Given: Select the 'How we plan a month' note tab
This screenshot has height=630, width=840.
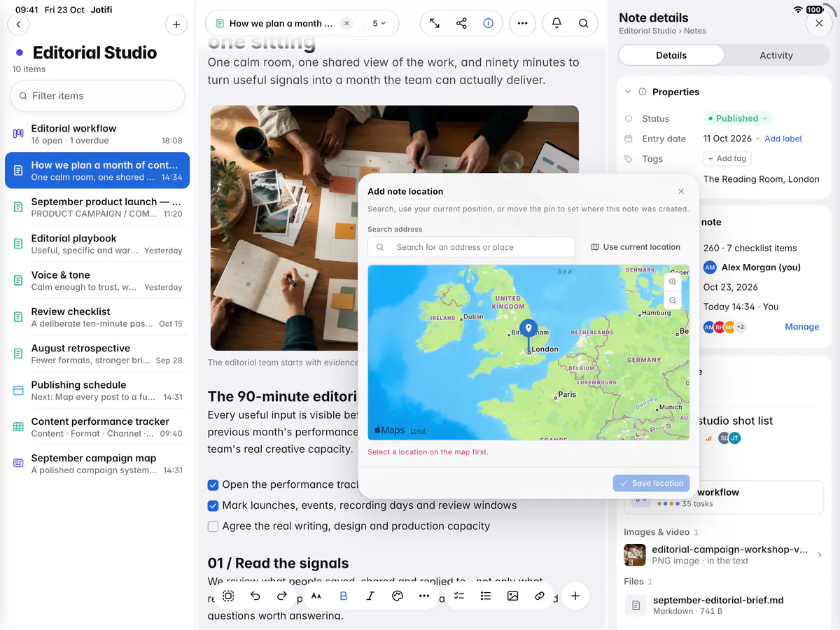Looking at the screenshot, I should [281, 23].
